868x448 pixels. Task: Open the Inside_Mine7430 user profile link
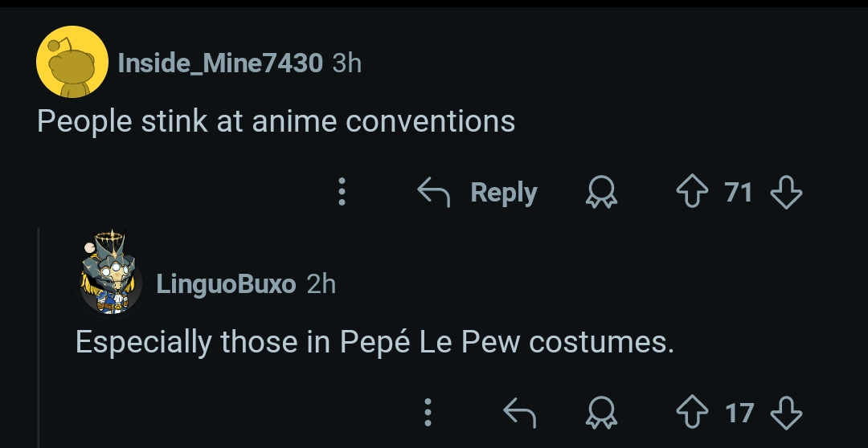[x=219, y=63]
